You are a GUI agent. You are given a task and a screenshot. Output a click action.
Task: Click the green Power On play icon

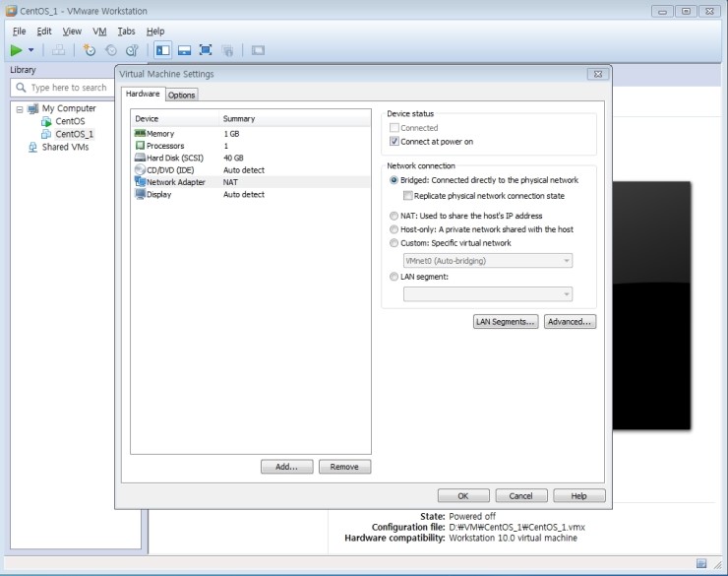pos(17,50)
